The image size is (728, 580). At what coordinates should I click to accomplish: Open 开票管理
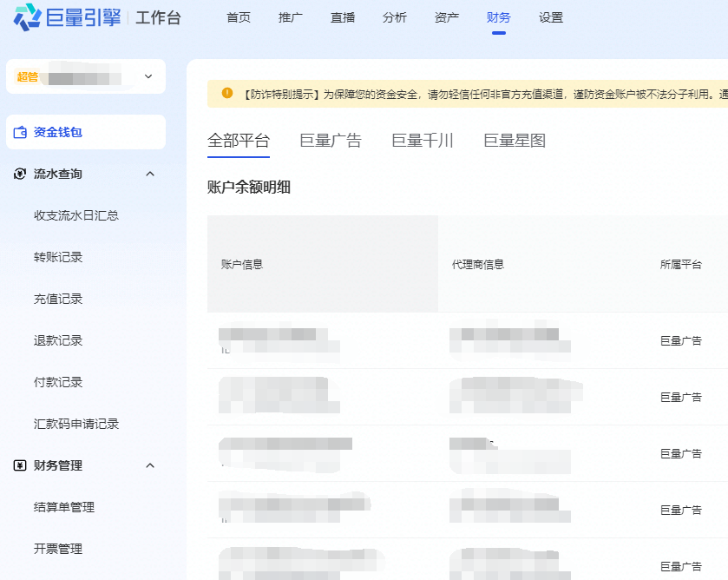pyautogui.click(x=58, y=549)
